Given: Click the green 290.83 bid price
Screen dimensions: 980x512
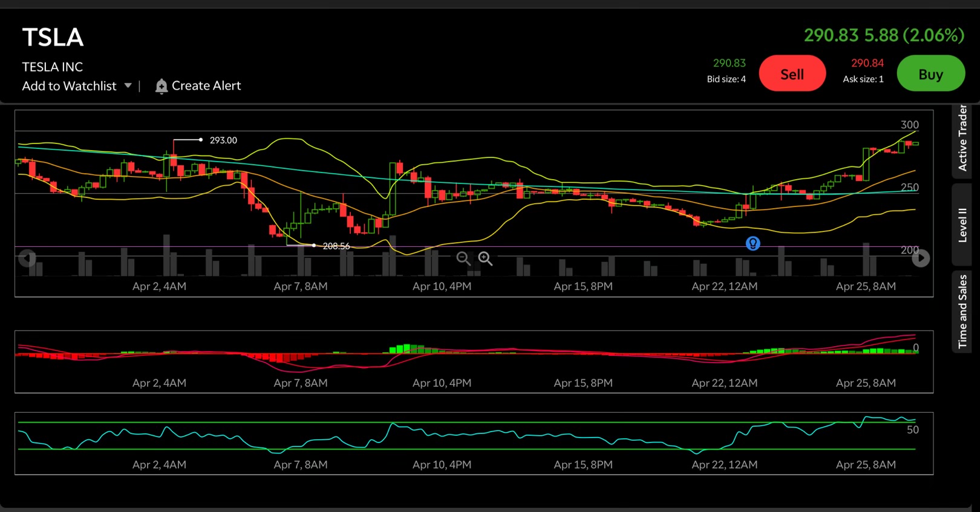Looking at the screenshot, I should (x=729, y=63).
